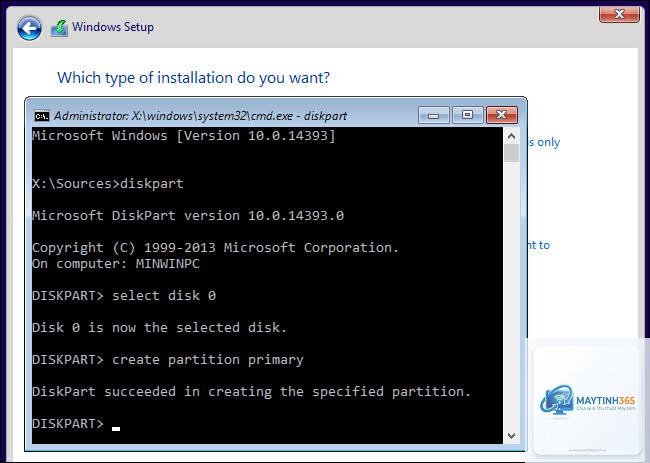Viewport: 650px width, 463px height.
Task: Click the 'Which type of installation do you want?' heading
Action: (193, 78)
